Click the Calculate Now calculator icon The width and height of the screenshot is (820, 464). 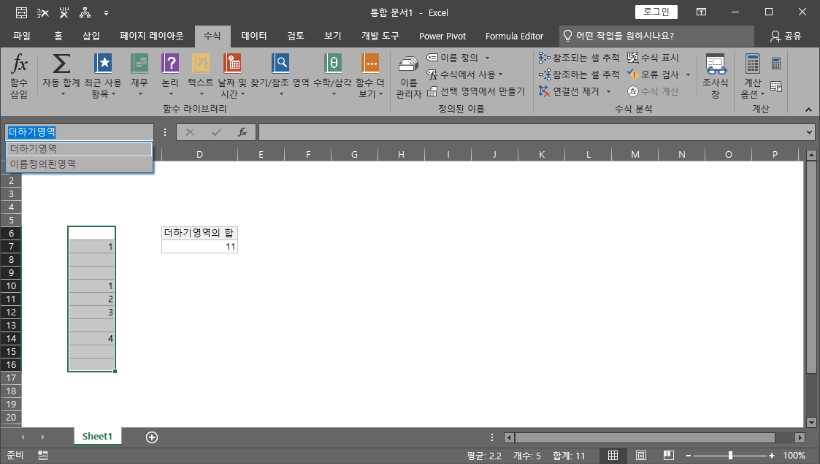[x=776, y=64]
